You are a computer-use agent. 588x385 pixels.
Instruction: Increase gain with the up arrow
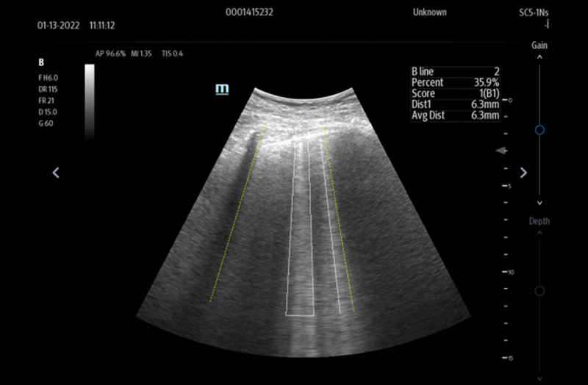(539, 57)
